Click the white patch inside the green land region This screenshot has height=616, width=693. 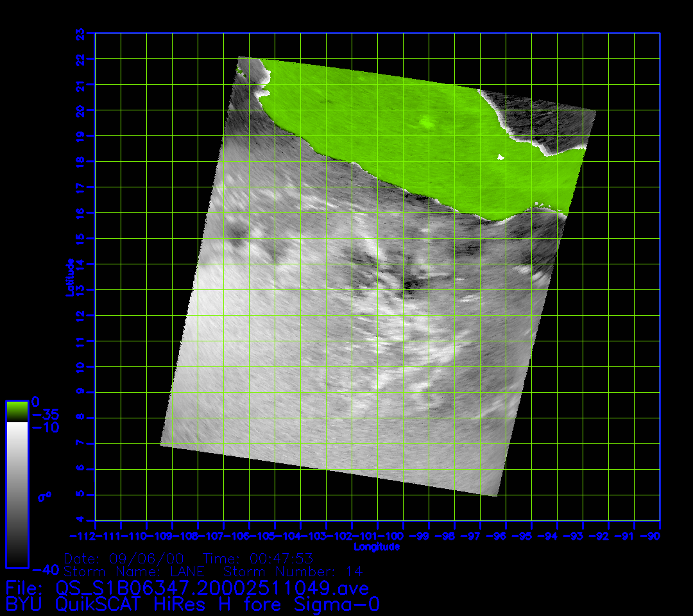501,157
